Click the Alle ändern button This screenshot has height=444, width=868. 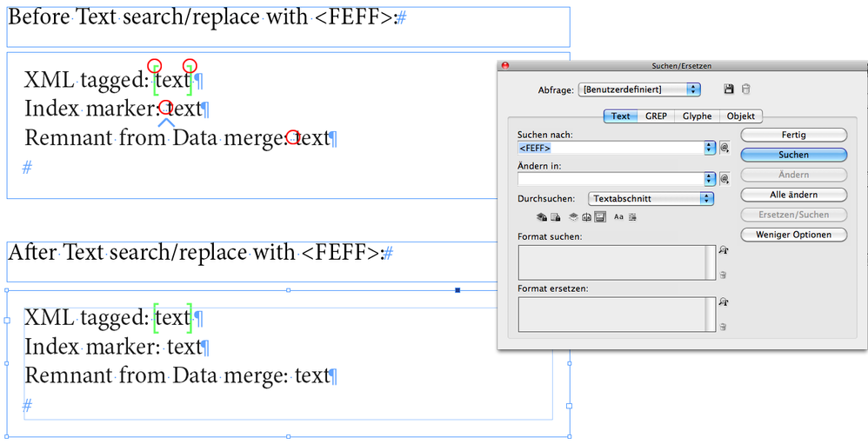[x=794, y=195]
